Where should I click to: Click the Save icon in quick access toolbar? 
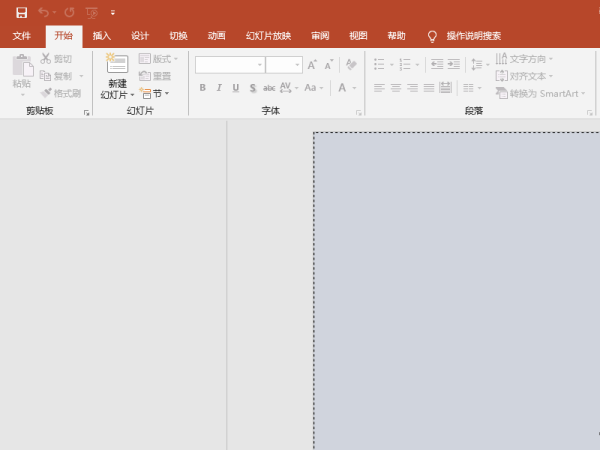pos(21,12)
